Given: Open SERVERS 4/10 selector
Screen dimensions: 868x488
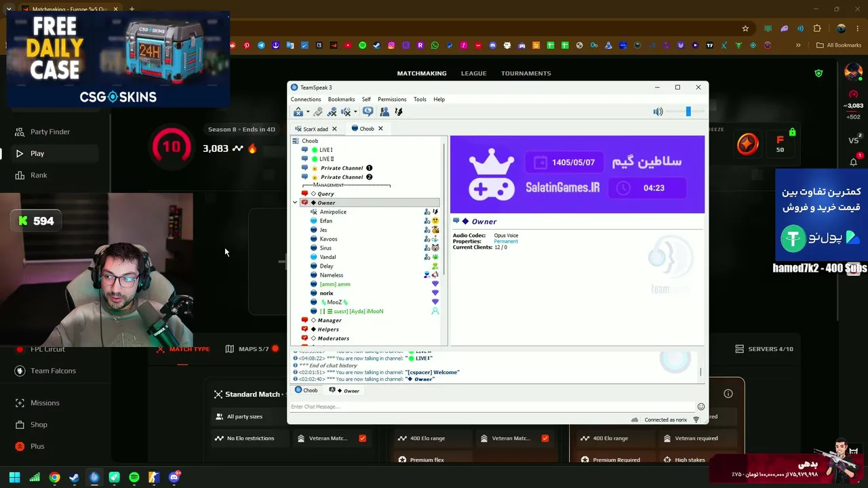Looking at the screenshot, I should [764, 349].
